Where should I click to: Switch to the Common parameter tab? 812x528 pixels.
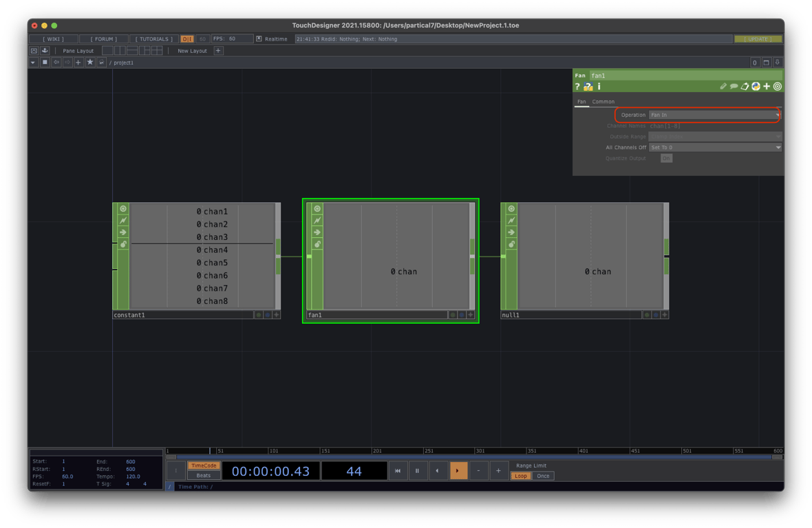(x=603, y=101)
